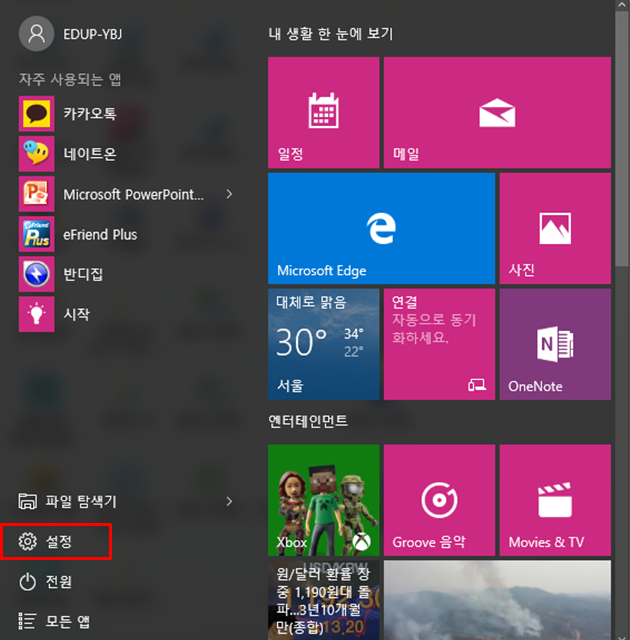Expand Microsoft PowerPoint jump list arrow
This screenshot has width=630, height=640.
coord(229,194)
